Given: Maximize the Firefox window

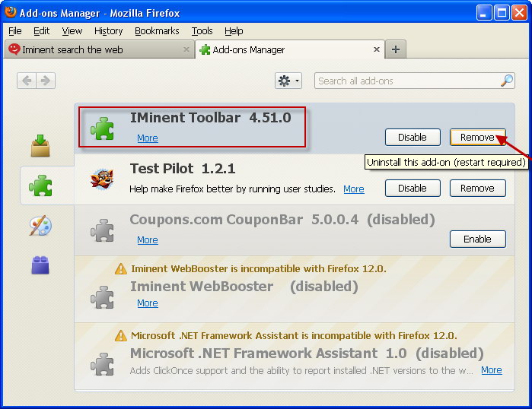Looking at the screenshot, I should pos(502,13).
